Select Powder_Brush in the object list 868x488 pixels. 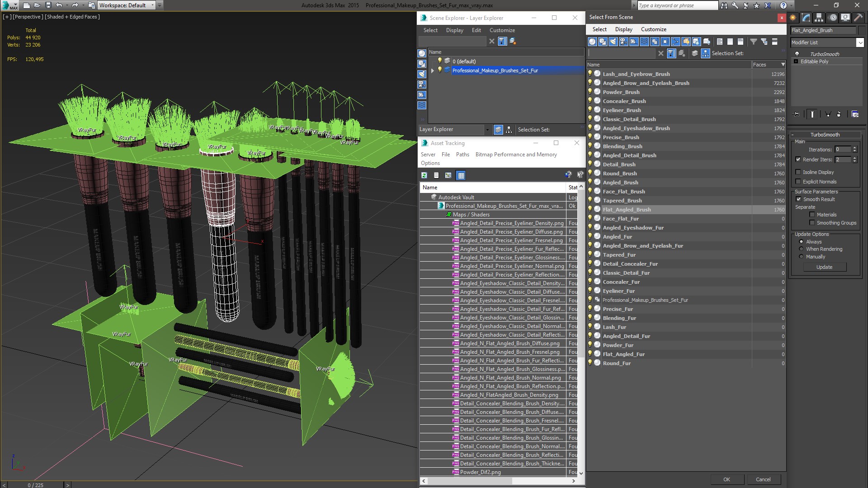pyautogui.click(x=621, y=92)
